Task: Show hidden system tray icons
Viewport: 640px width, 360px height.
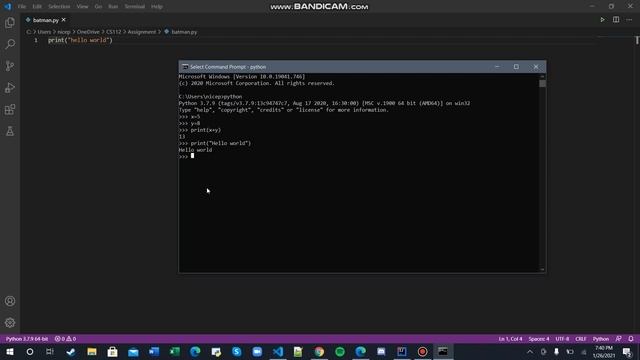Action: (x=530, y=351)
